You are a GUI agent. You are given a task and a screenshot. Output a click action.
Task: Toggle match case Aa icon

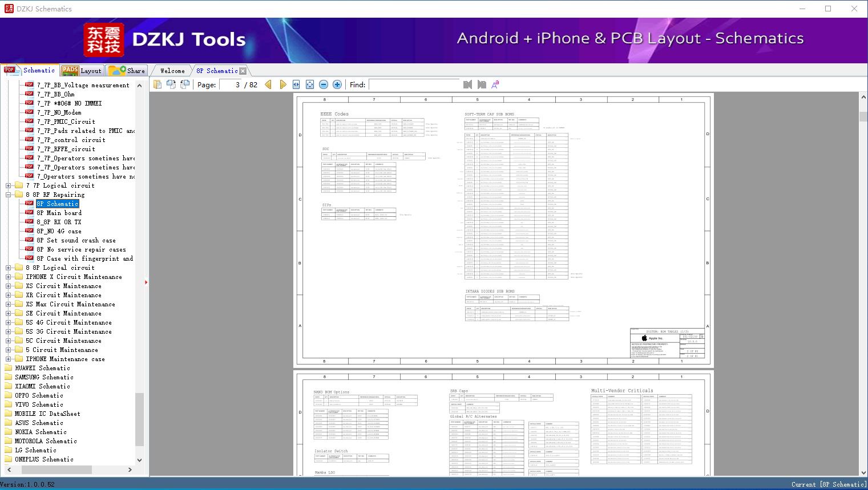pos(495,84)
